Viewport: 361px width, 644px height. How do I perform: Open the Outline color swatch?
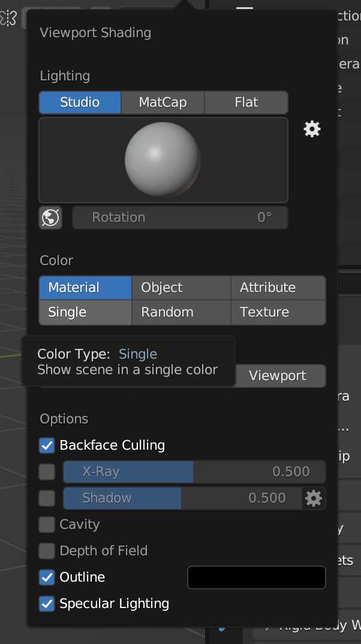(x=256, y=577)
